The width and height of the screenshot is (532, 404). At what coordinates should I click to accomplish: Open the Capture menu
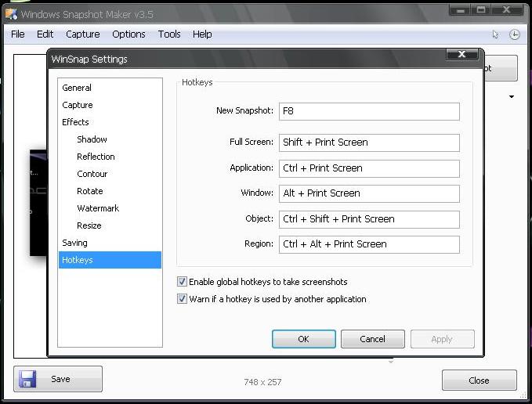pyautogui.click(x=83, y=34)
